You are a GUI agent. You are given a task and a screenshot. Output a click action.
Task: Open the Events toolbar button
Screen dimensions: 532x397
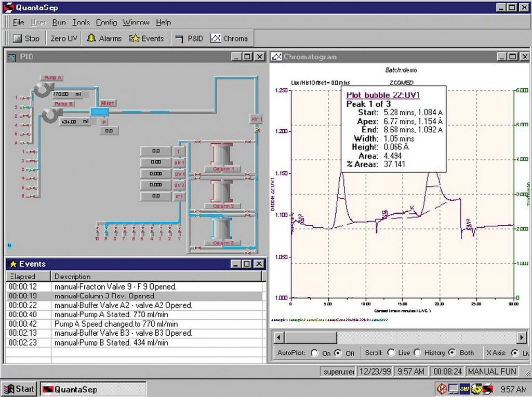point(147,38)
